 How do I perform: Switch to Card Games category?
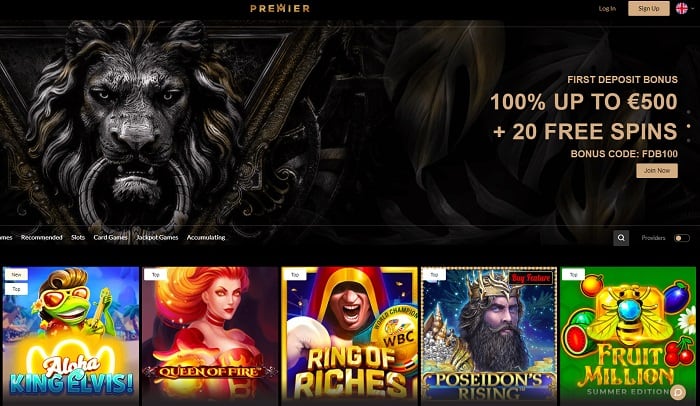(x=110, y=238)
